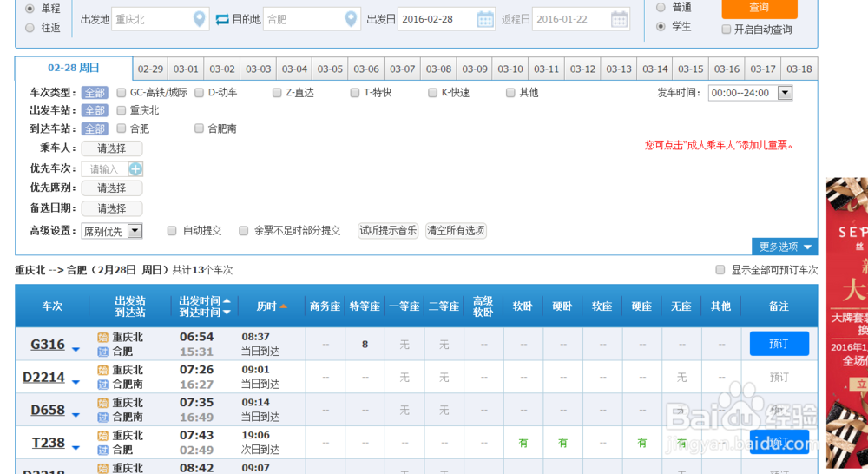Swap departure and destination with arrows icon
This screenshot has width=868, height=474.
point(222,19)
